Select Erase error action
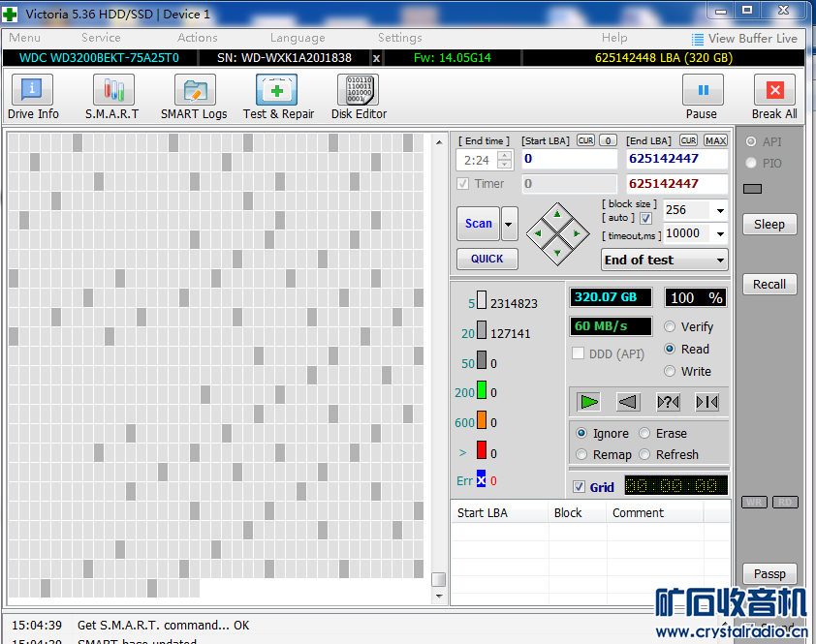 coord(644,433)
